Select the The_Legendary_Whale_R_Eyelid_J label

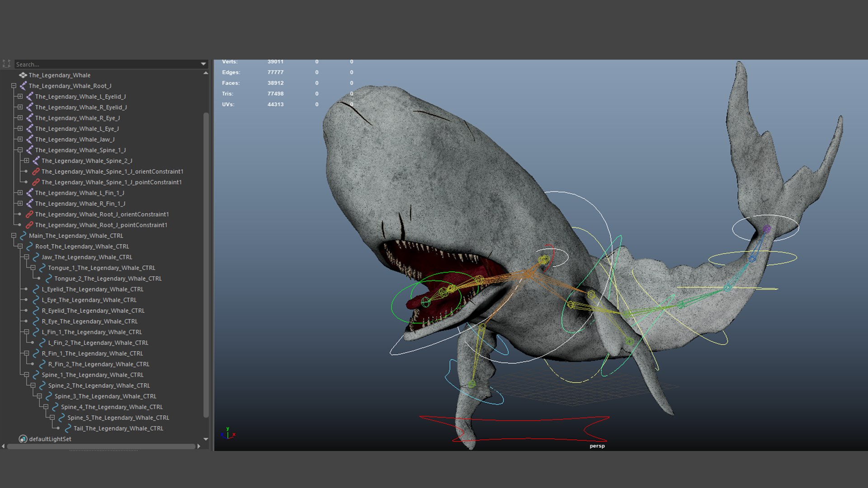pyautogui.click(x=81, y=108)
